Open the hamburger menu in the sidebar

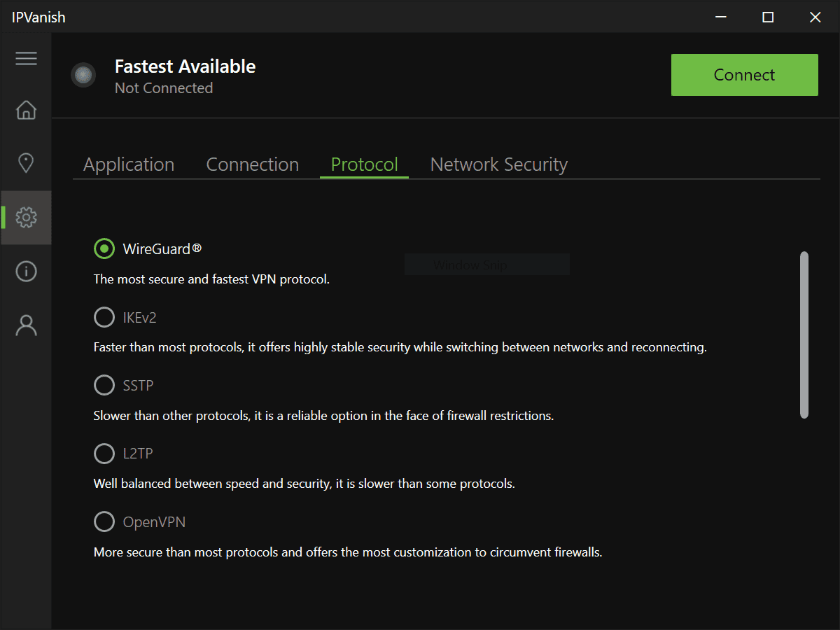(26, 58)
